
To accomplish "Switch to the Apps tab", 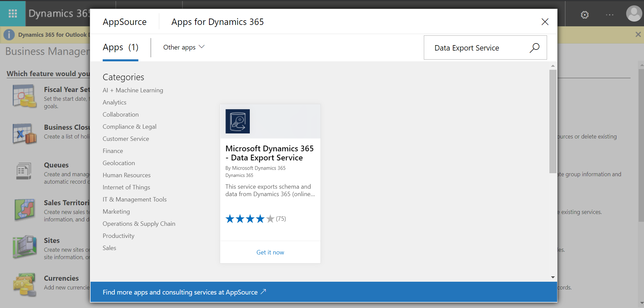I will point(120,47).
